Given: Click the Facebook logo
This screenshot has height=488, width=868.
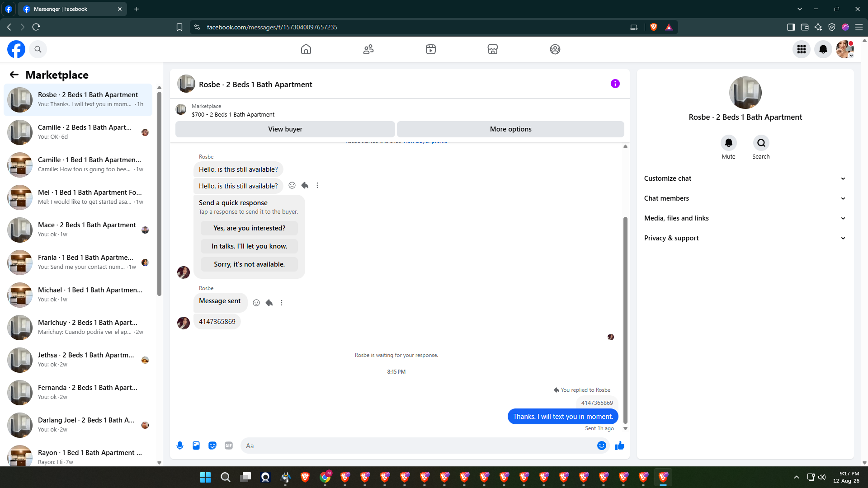Looking at the screenshot, I should pyautogui.click(x=16, y=49).
